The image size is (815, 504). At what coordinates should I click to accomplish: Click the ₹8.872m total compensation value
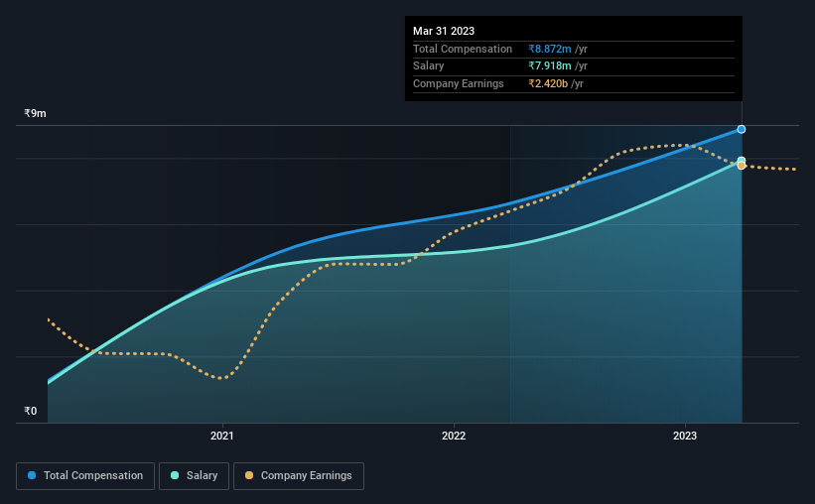click(x=550, y=49)
